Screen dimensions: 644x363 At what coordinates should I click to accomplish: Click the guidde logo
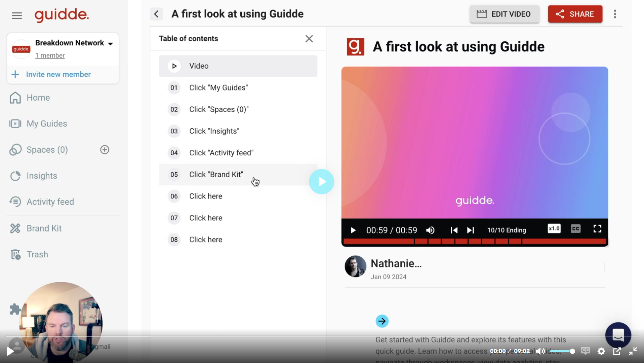coord(62,15)
